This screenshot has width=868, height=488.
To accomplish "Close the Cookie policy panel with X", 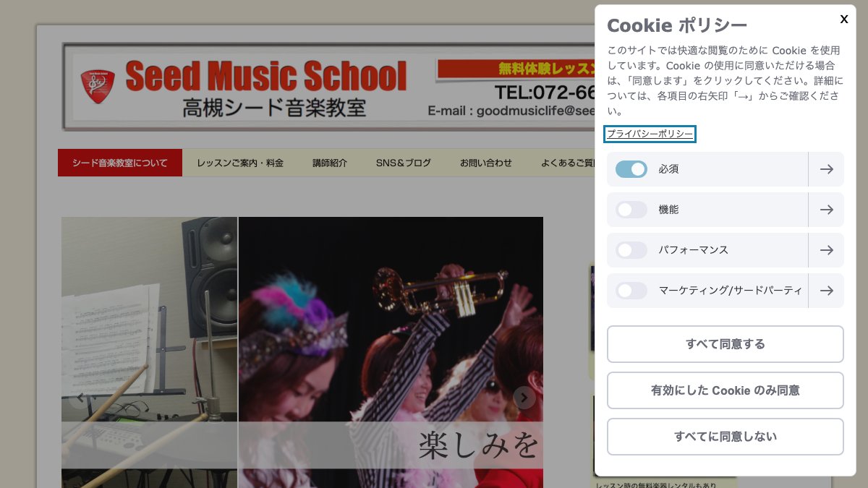I will (843, 20).
